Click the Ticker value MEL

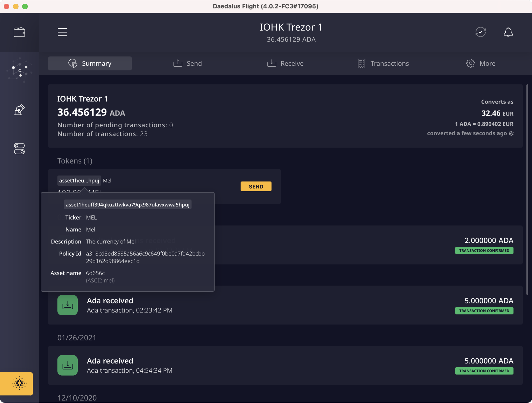pyautogui.click(x=91, y=218)
